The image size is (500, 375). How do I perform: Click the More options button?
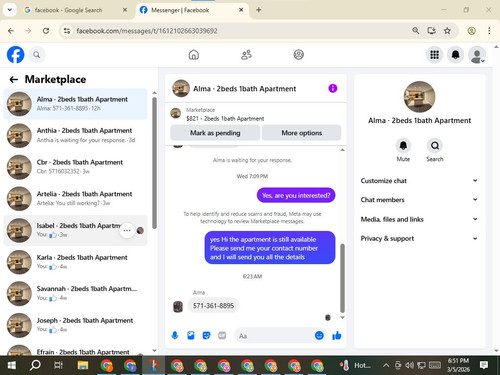point(301,133)
